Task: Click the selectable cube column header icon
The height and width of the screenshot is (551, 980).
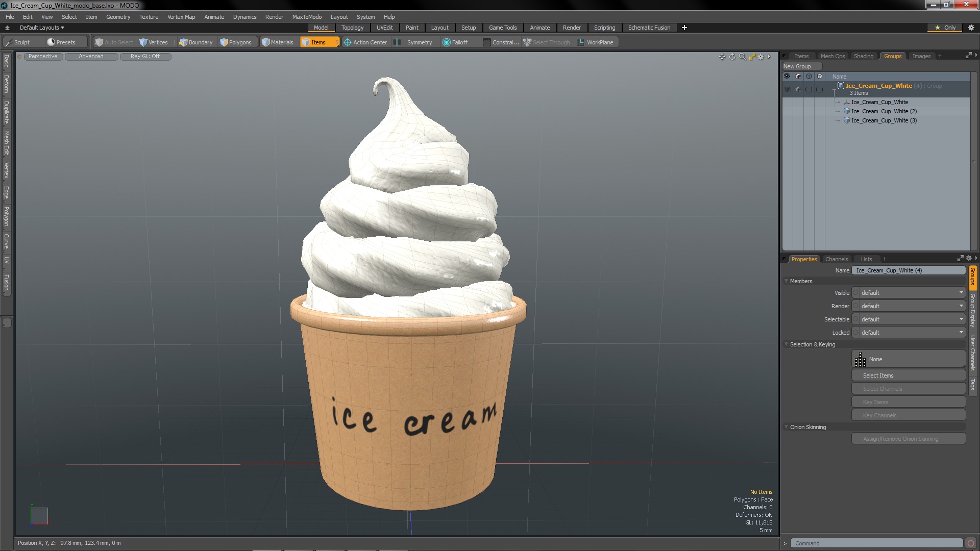Action: pyautogui.click(x=809, y=77)
